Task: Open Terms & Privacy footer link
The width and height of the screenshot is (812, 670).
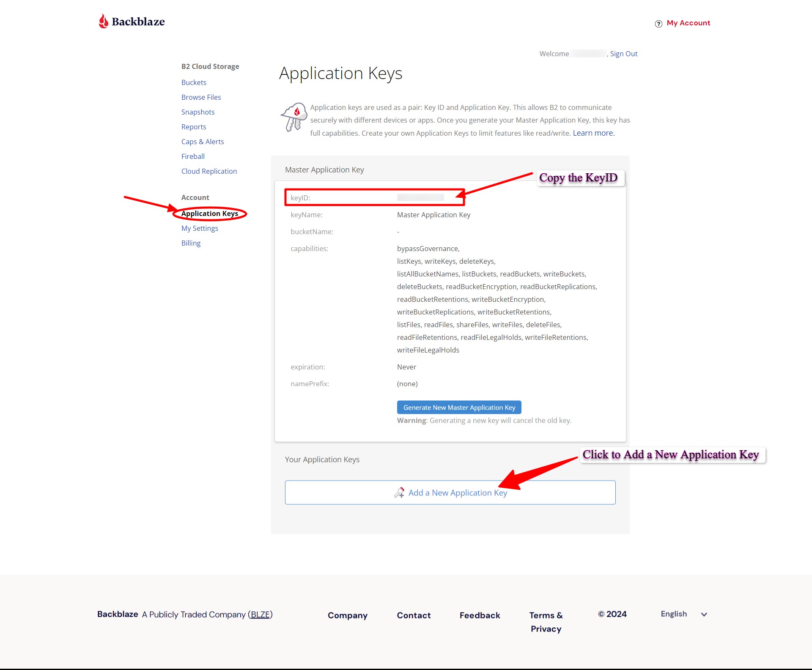Action: 546,622
